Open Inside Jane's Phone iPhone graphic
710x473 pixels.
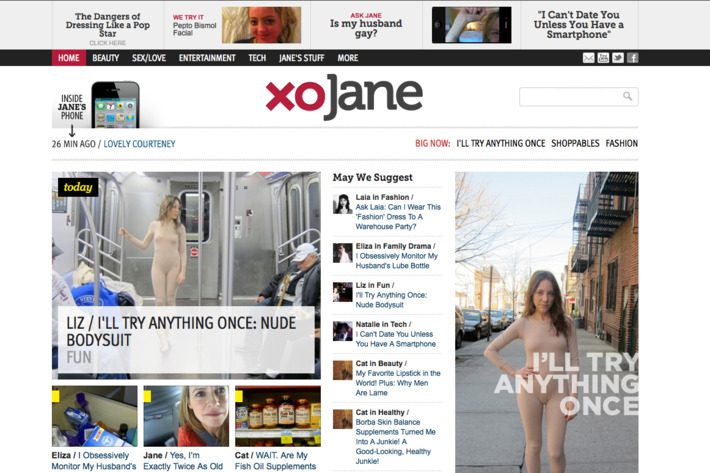coord(115,105)
